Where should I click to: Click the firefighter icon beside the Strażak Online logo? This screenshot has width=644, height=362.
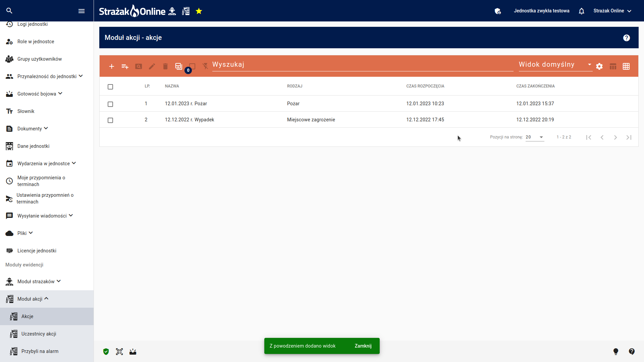point(172,11)
